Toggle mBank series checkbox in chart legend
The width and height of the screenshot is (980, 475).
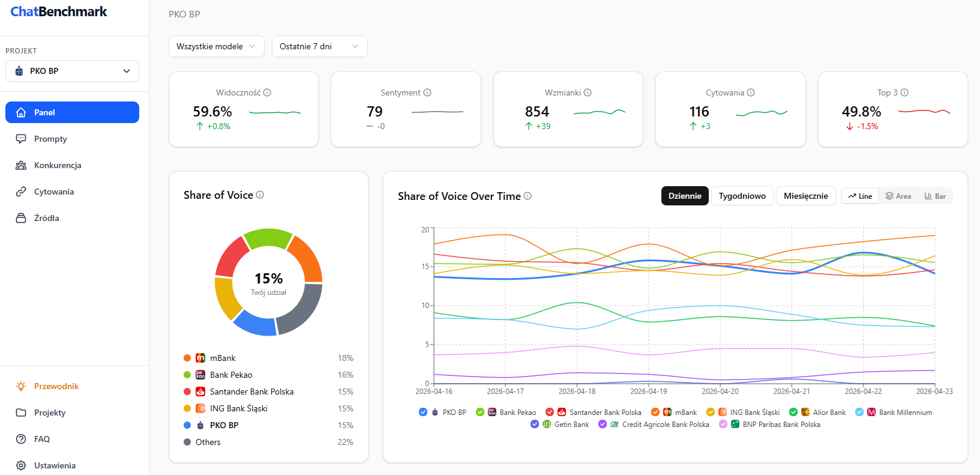(x=655, y=412)
